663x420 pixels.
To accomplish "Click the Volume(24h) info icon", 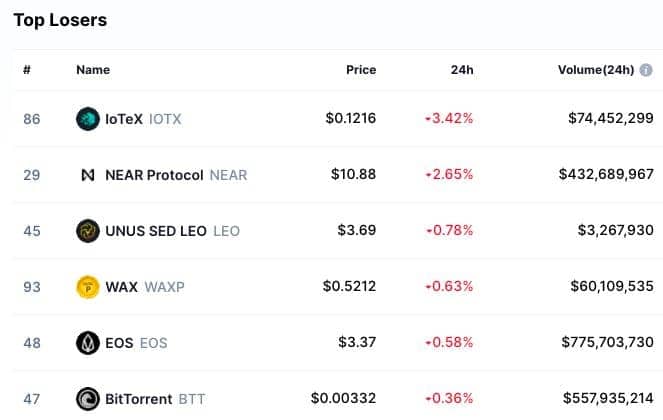I will [x=646, y=70].
